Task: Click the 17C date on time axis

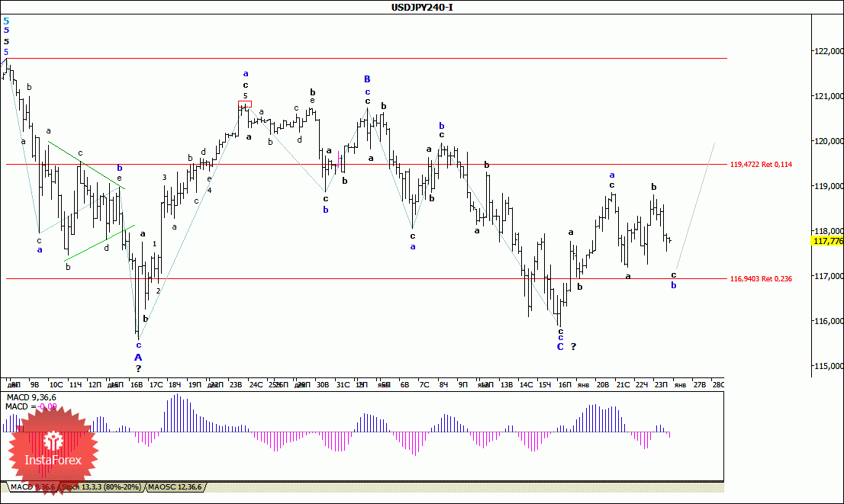Action: click(156, 384)
